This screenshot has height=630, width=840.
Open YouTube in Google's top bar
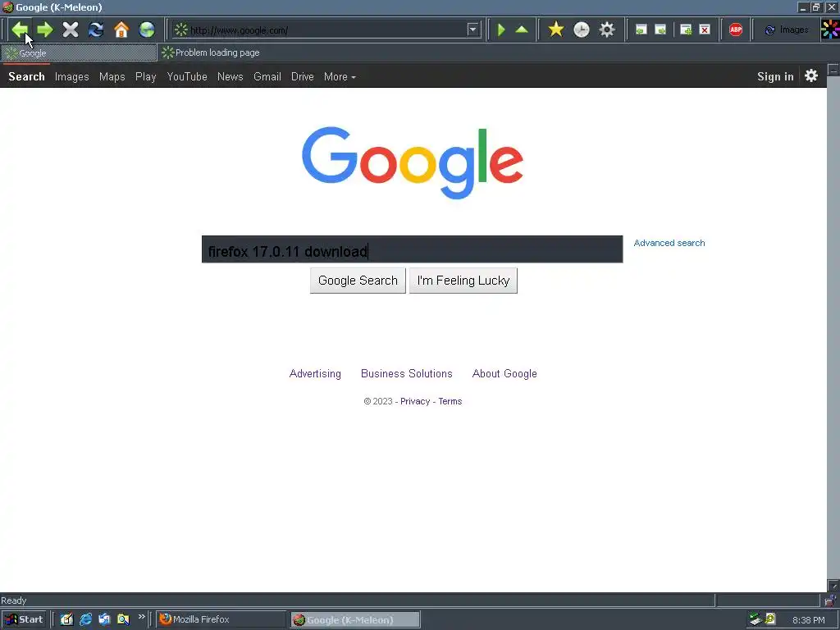point(187,76)
